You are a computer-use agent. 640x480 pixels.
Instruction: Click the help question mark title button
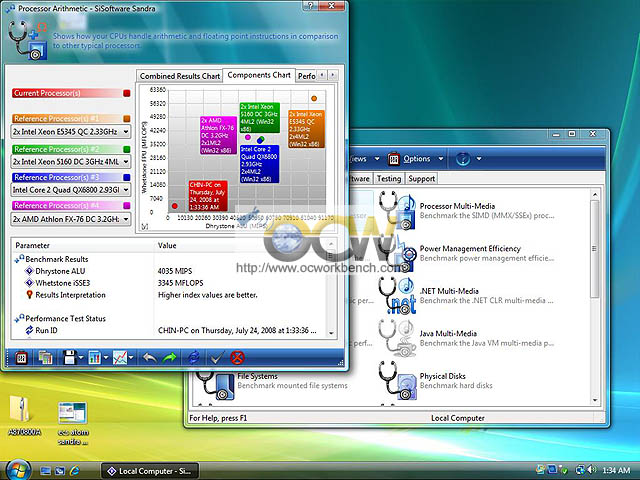coord(310,5)
